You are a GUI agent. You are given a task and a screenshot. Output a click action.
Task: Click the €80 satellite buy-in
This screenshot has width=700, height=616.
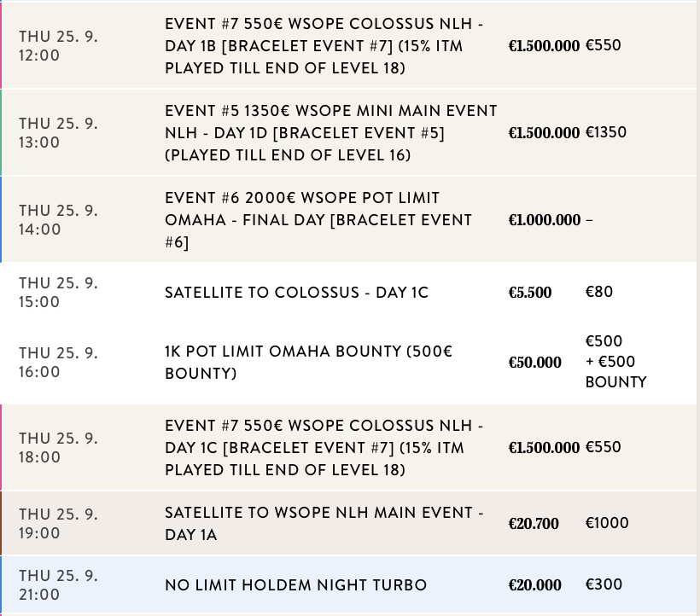click(599, 292)
